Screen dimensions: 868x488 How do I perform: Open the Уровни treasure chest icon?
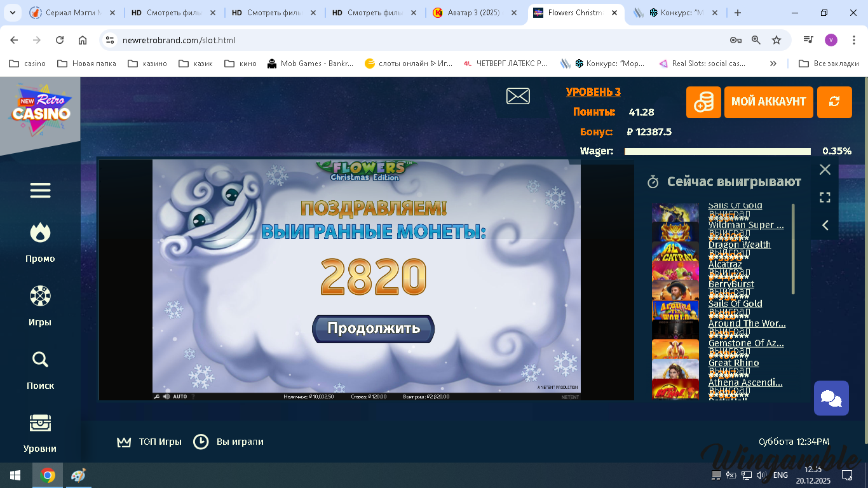pyautogui.click(x=40, y=423)
